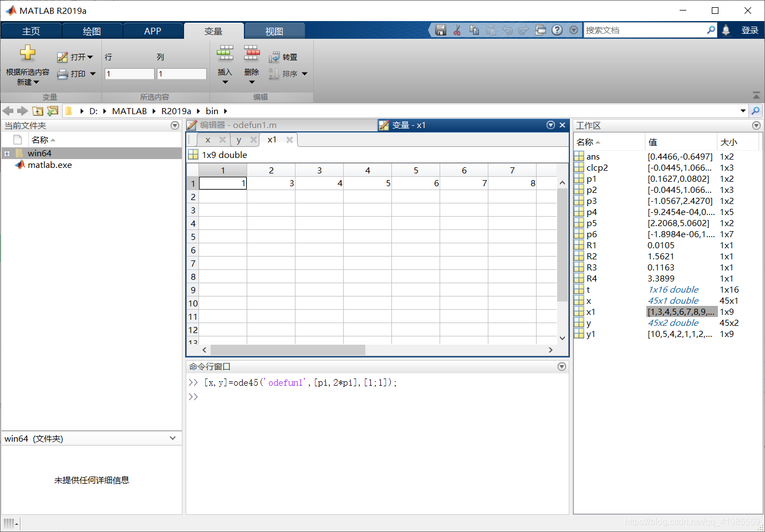Click the horizontal scrollbar in variable editor
Screen dimensions: 765x532
point(288,350)
